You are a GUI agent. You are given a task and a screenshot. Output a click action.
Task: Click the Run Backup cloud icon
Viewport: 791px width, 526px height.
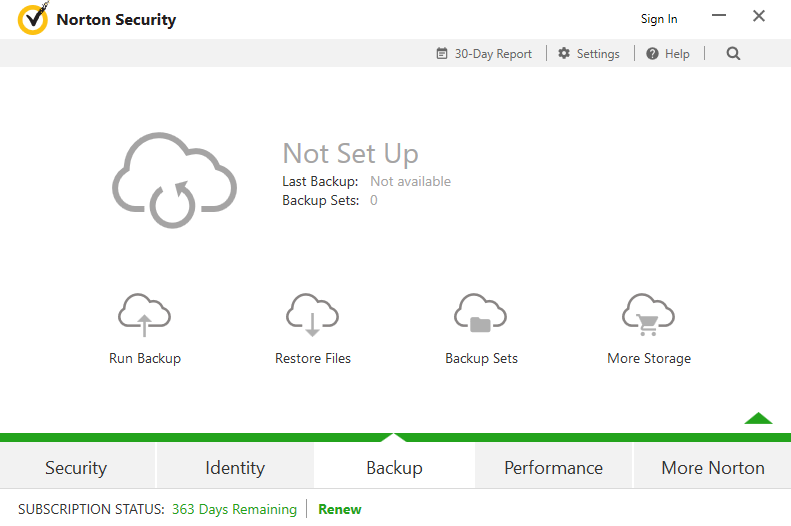pos(144,315)
